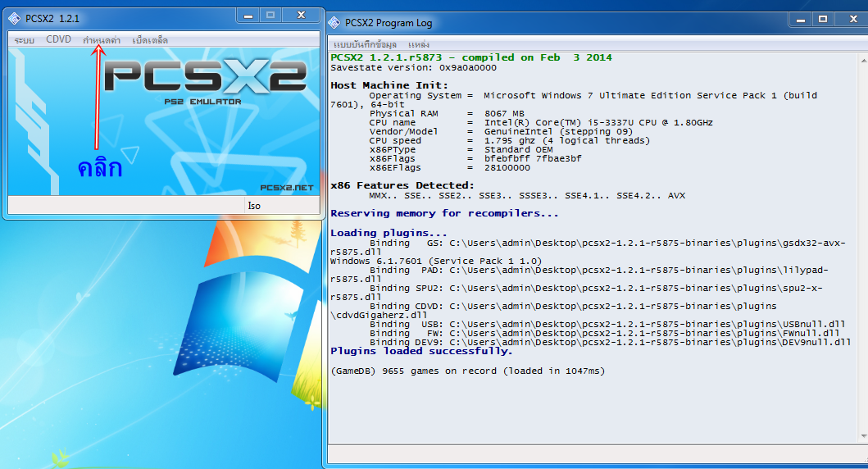The width and height of the screenshot is (868, 469).
Task: Maximize the PCSX2 Program Log window
Action: pos(823,20)
